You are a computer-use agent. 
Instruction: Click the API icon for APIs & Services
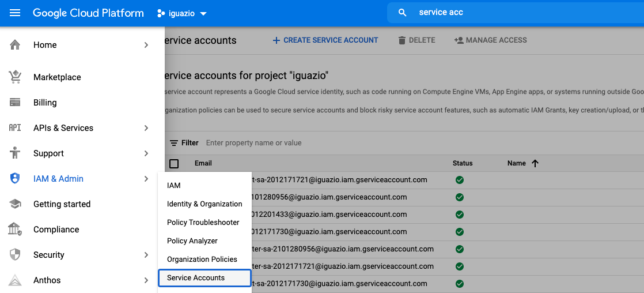[15, 128]
